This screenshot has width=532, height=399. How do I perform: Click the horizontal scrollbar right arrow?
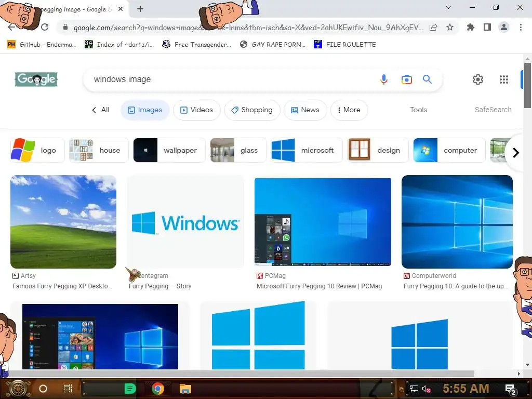(x=518, y=374)
